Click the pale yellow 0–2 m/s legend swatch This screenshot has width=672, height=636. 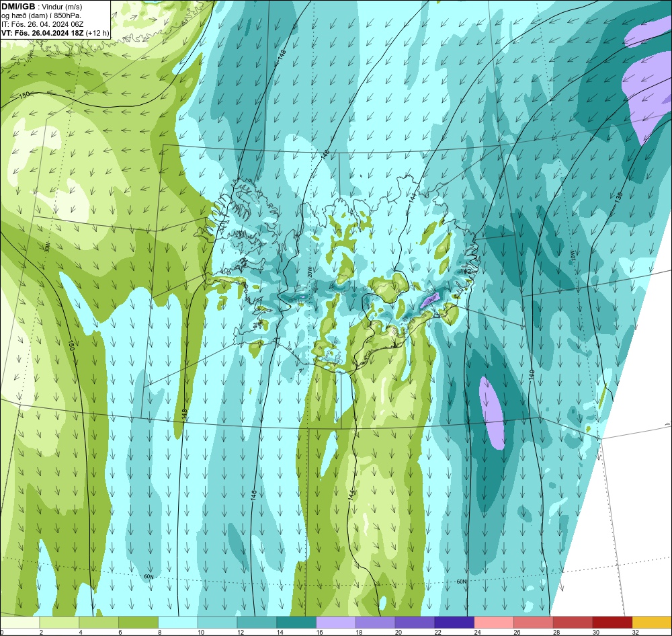point(19,622)
